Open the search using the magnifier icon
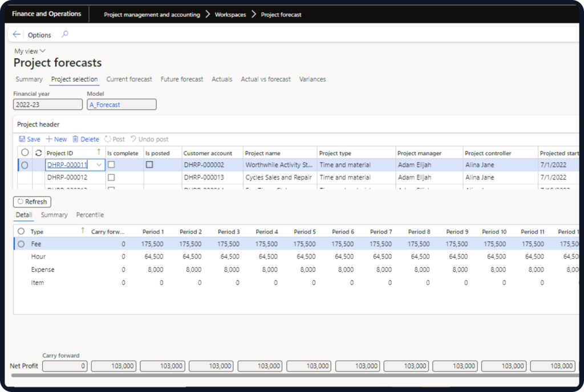 click(x=66, y=34)
